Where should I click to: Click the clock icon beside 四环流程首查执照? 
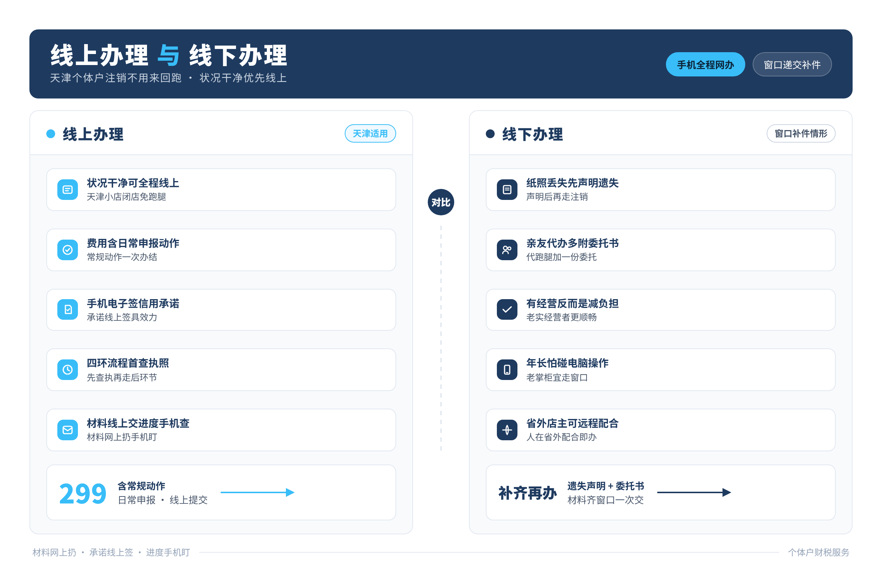point(68,370)
